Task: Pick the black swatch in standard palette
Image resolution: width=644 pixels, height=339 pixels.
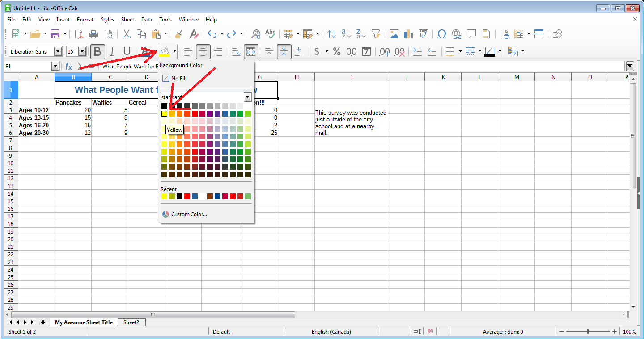Action: pos(164,106)
